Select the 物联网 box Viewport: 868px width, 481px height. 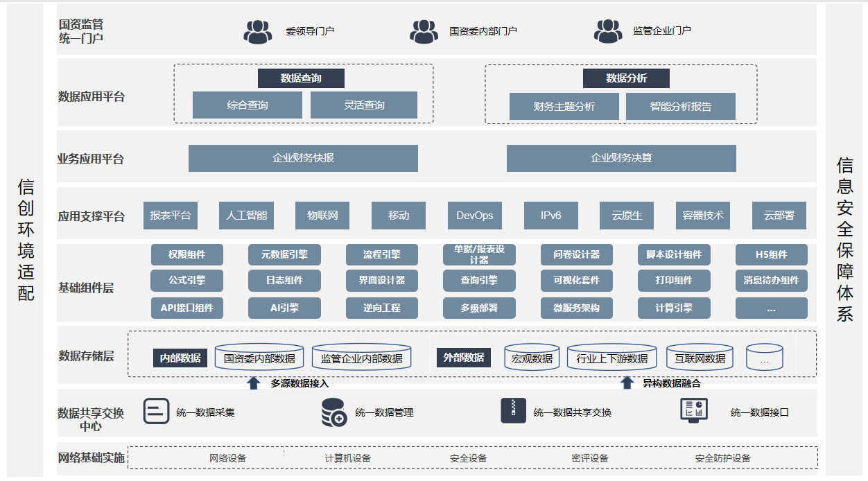pyautogui.click(x=322, y=216)
